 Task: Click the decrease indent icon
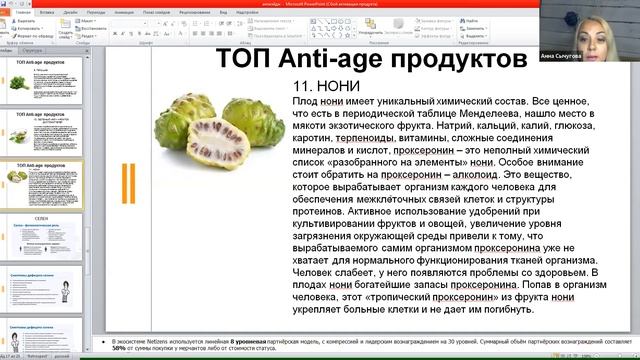click(x=221, y=23)
